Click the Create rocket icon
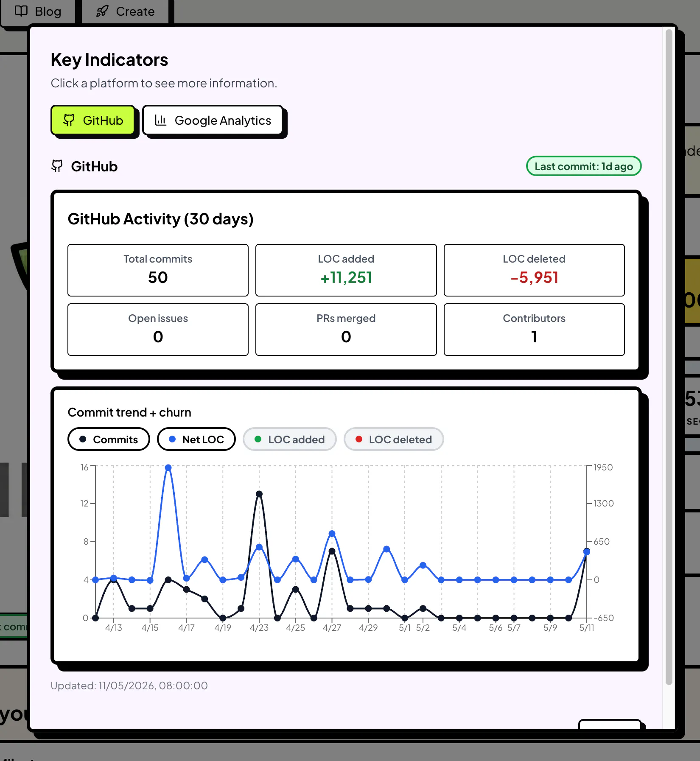Image resolution: width=700 pixels, height=761 pixels. tap(102, 11)
